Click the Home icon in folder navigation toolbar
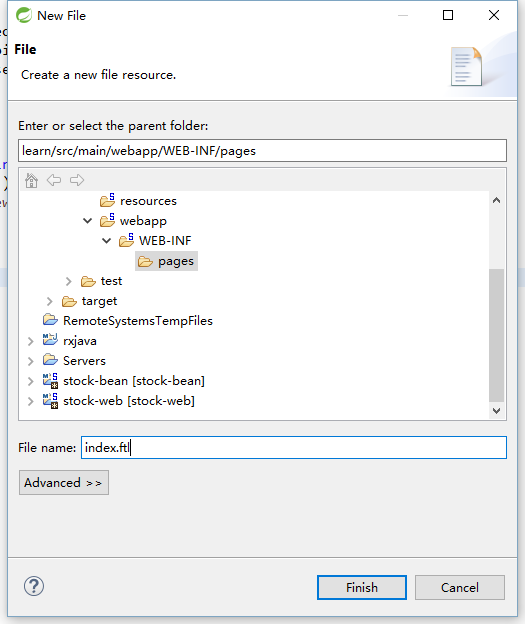 point(31,180)
